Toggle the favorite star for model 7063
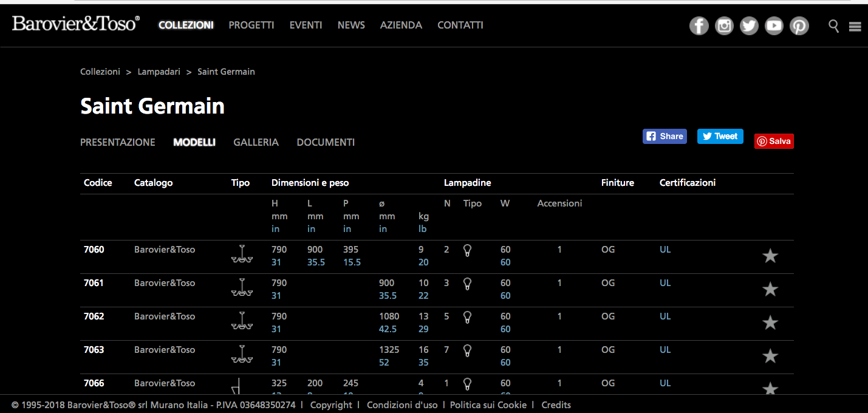Image resolution: width=868 pixels, height=413 pixels. pos(770,356)
